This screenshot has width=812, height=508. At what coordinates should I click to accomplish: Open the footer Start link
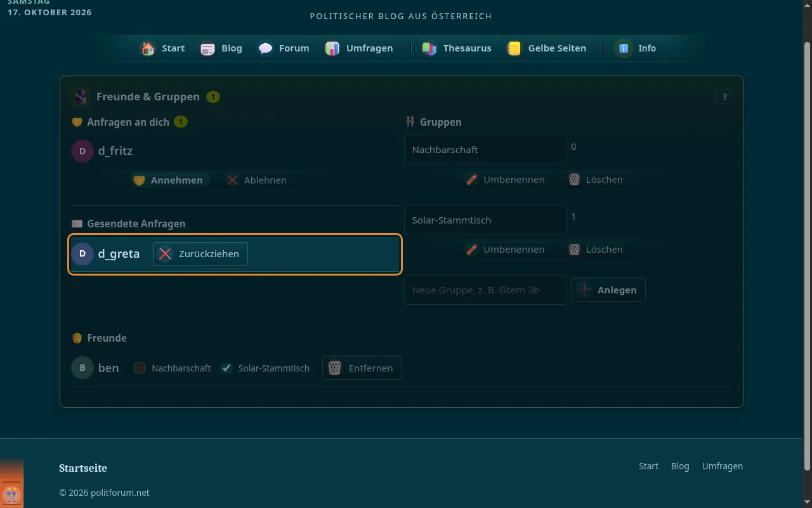pyautogui.click(x=648, y=466)
